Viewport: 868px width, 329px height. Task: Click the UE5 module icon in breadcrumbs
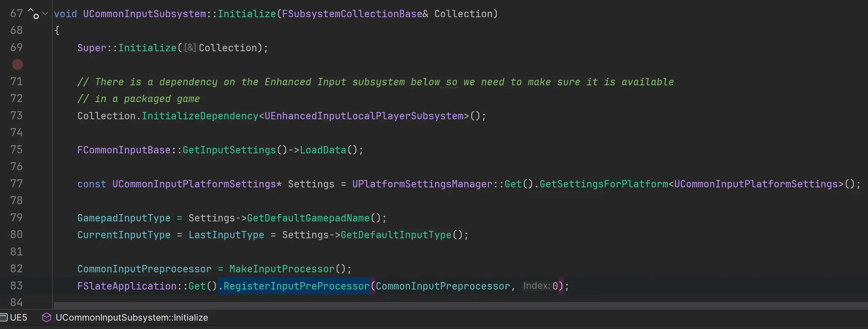[x=4, y=317]
